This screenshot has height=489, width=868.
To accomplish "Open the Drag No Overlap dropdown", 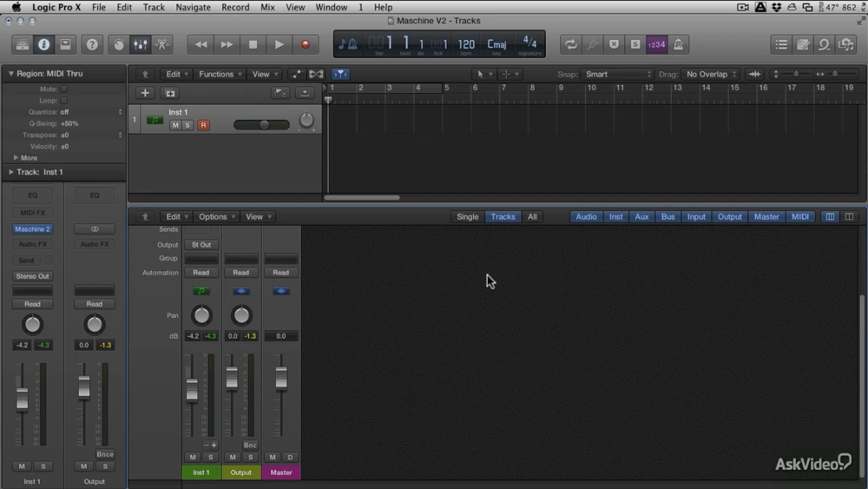I will coord(711,75).
